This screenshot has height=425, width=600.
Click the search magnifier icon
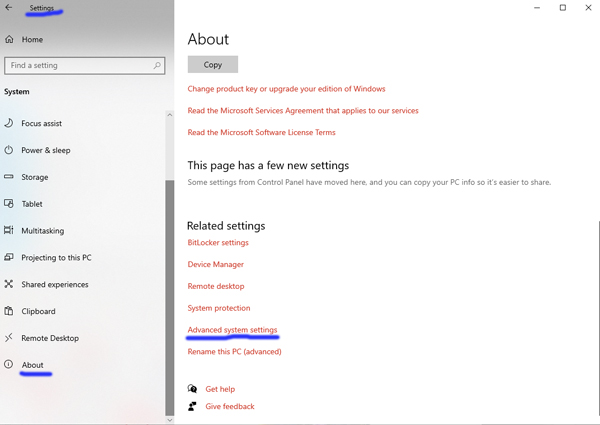tap(157, 65)
